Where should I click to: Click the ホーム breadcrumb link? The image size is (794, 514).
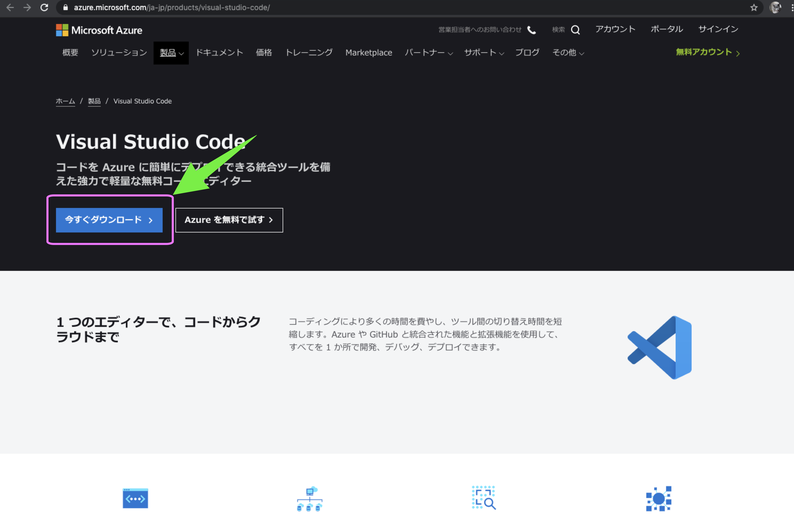tap(65, 101)
